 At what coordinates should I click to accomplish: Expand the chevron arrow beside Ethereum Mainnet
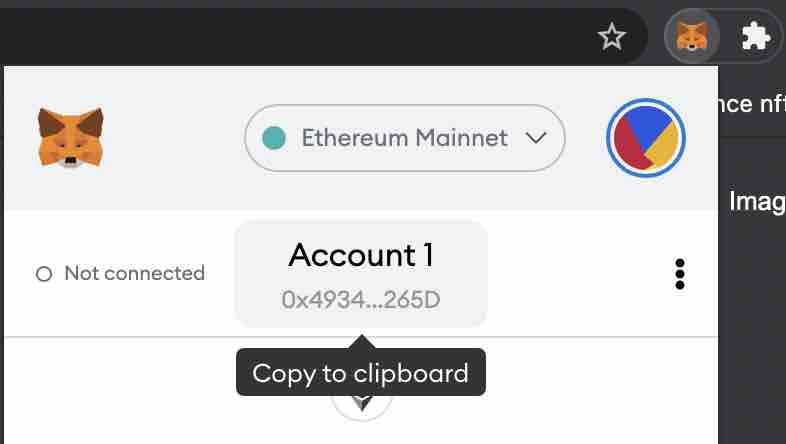pos(535,138)
